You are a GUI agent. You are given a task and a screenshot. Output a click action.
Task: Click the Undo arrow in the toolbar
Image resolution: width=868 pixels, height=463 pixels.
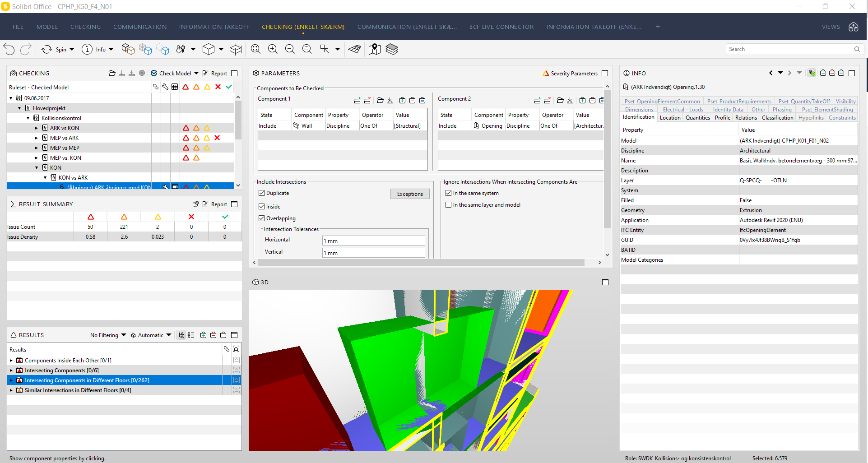9,49
